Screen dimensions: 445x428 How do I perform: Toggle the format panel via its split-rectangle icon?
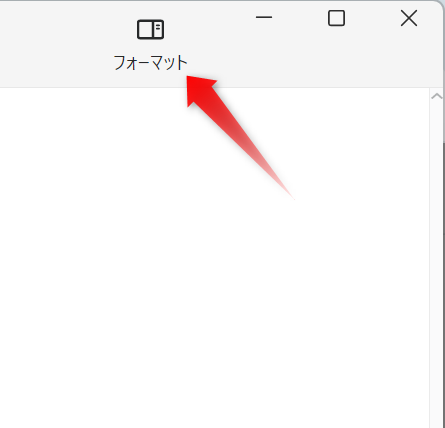click(150, 29)
